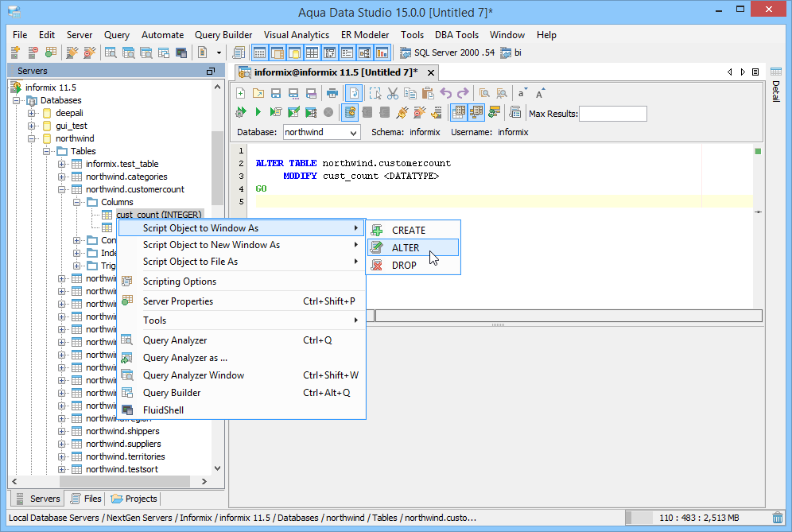Click the Find magnifier icon in editor toolbar
Screen dimensions: 792x532
click(x=484, y=94)
